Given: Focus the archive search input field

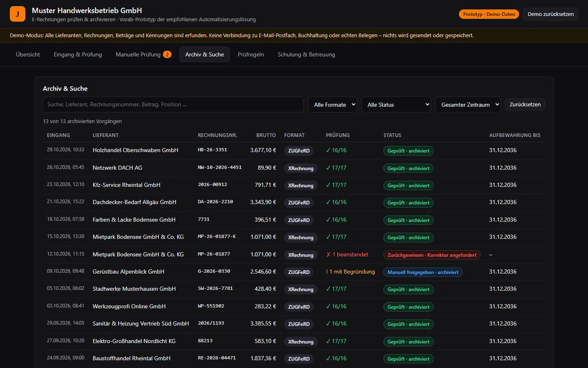Looking at the screenshot, I should pos(173,104).
